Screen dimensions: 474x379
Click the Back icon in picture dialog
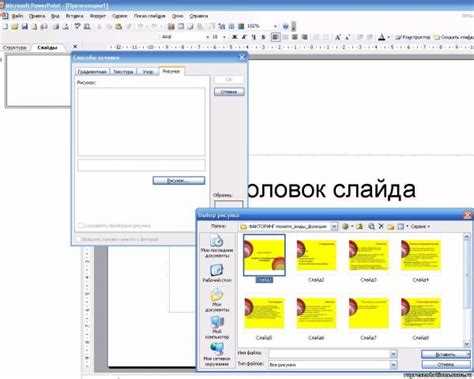click(345, 227)
